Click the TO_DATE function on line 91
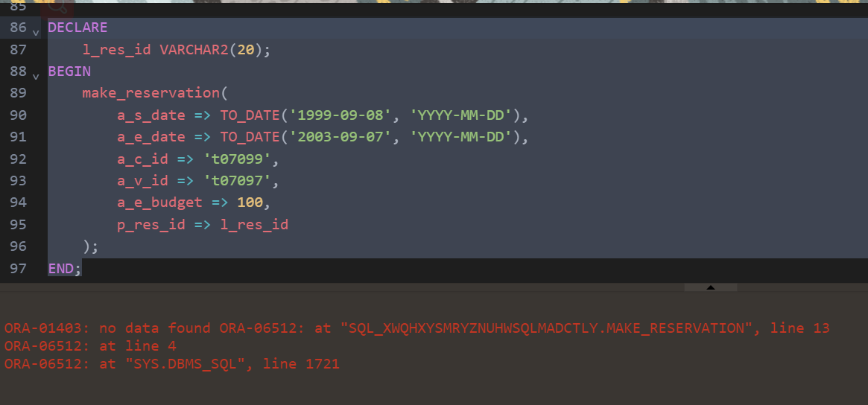Screen dimensions: 868x405 click(250, 137)
